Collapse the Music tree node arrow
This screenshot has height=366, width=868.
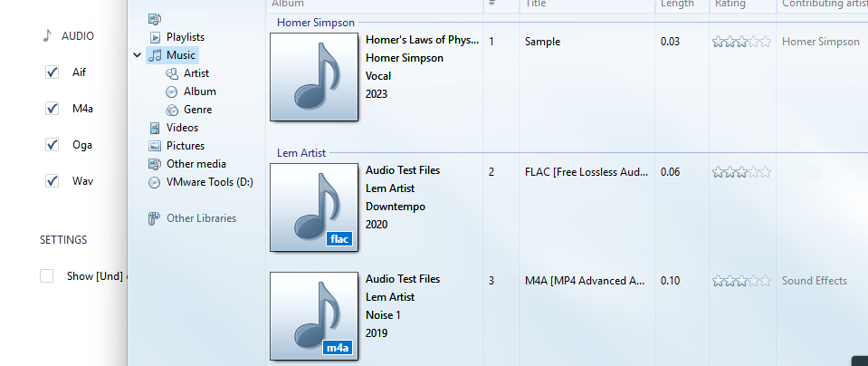click(138, 55)
